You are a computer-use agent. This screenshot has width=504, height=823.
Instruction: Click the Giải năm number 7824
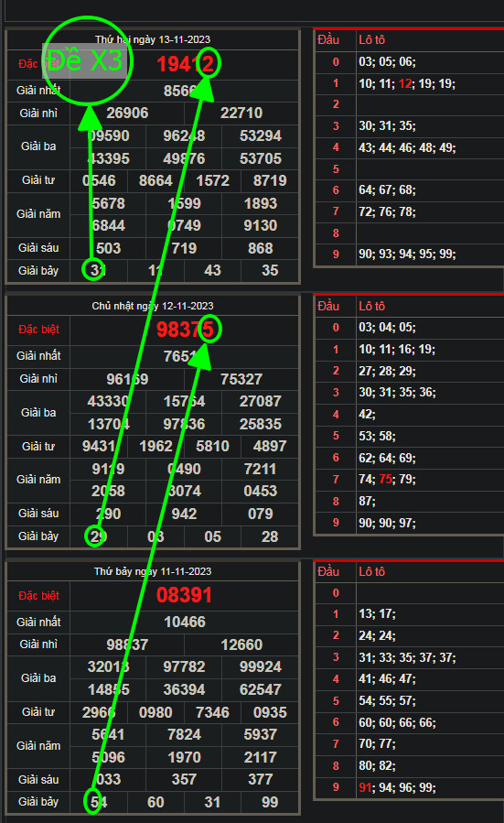point(184,734)
